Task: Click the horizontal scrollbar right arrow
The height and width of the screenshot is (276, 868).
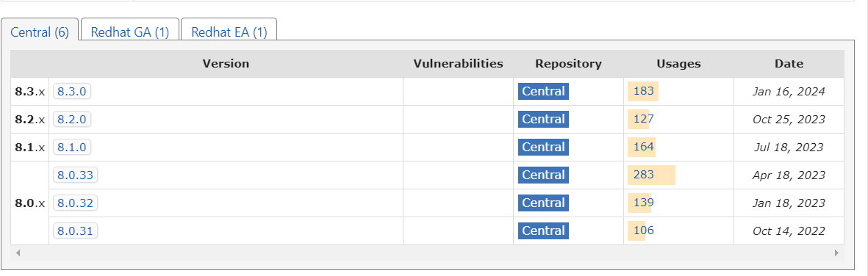Action: (836, 253)
